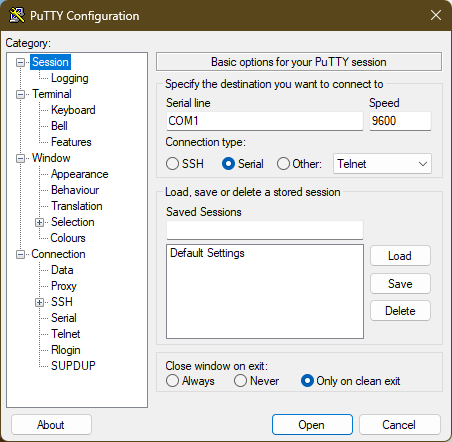Click the About button
Image resolution: width=452 pixels, height=442 pixels.
coord(51,425)
